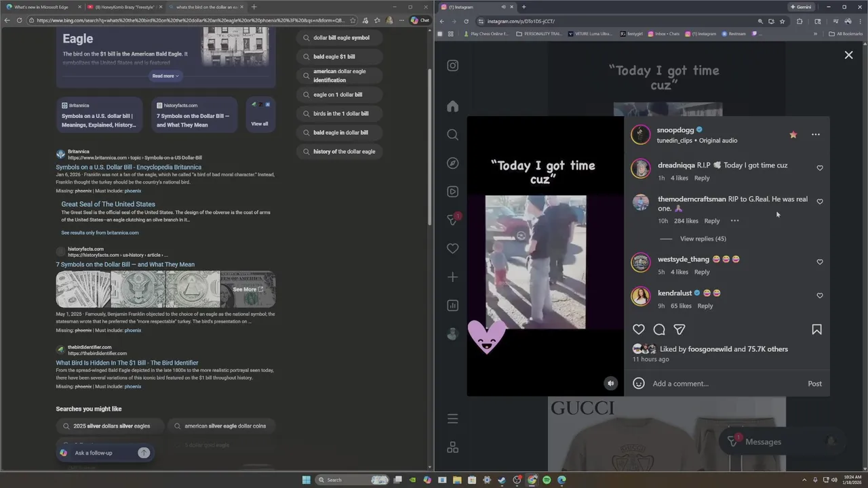Toggle video mute speaker button
This screenshot has height=488, width=868.
[x=610, y=383]
